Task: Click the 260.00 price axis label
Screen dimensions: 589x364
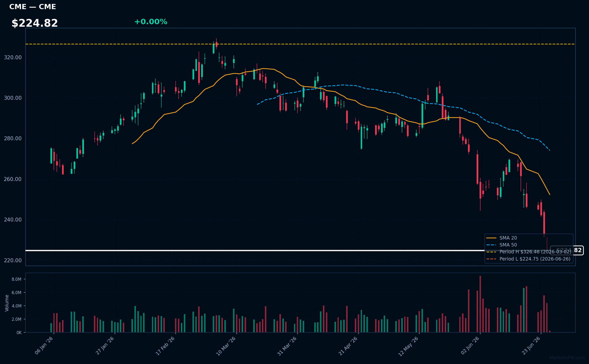Action: [13, 179]
